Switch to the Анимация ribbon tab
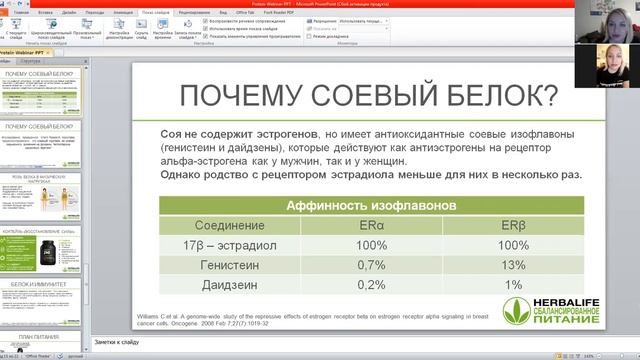Screen dimensions: 640x360 (123, 13)
